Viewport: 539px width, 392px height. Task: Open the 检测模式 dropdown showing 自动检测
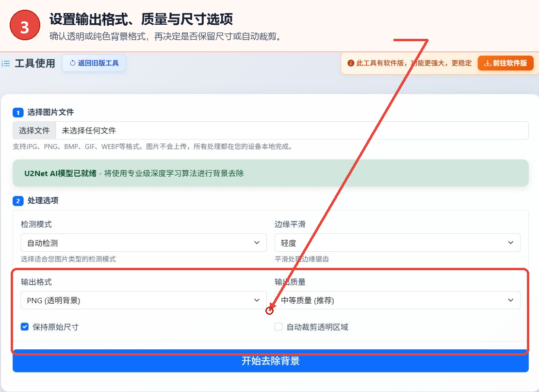tap(144, 243)
